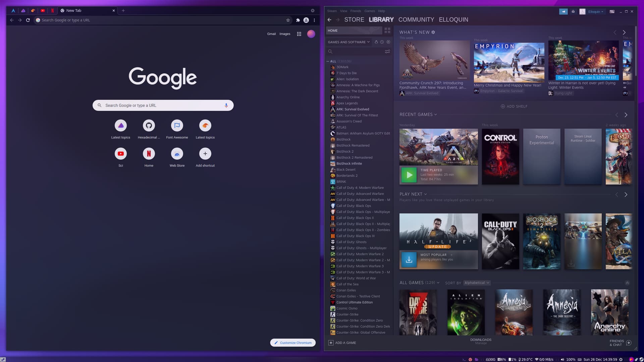Click voice search microphone in Google box
Image resolution: width=644 pixels, height=362 pixels.
point(226,105)
